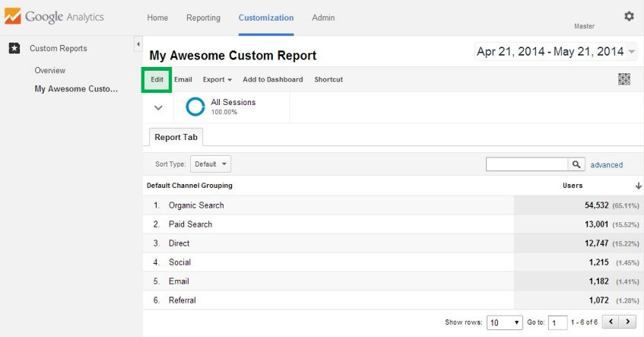Screen dimensions: 644x337
Task: Click the table search input field
Action: click(527, 164)
